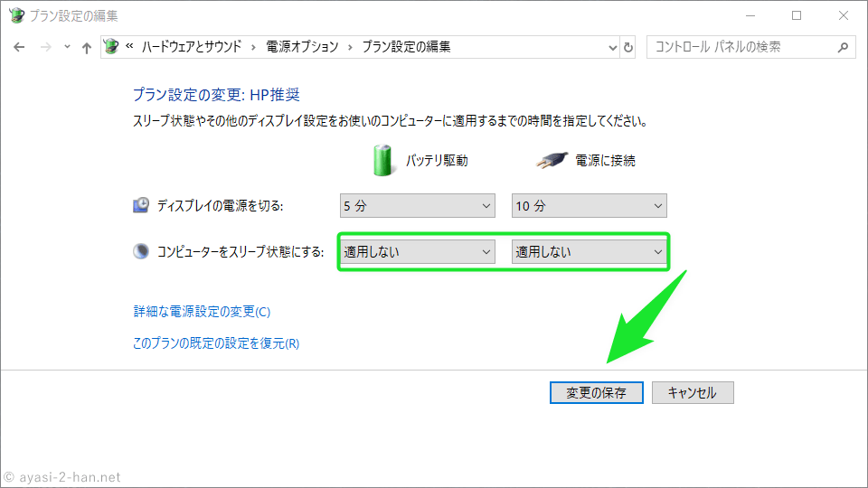The width and height of the screenshot is (868, 488).
Task: Click the power plan icon in address bar
Action: point(111,47)
